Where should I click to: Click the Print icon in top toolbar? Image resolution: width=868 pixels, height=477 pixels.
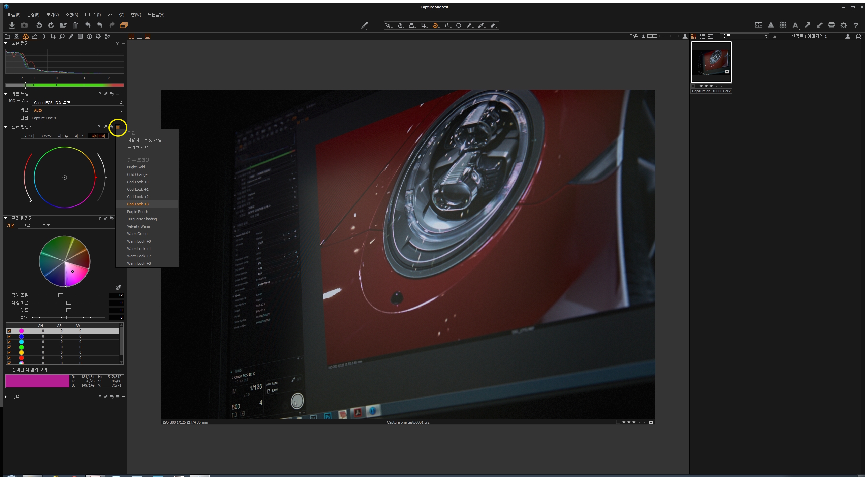pos(831,25)
